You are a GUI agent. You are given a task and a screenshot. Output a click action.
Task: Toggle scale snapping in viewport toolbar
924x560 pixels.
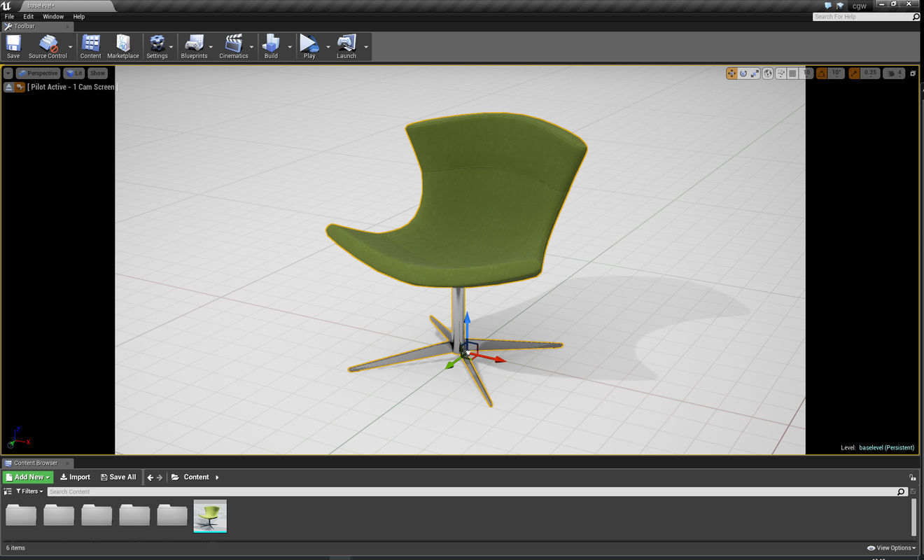(853, 73)
